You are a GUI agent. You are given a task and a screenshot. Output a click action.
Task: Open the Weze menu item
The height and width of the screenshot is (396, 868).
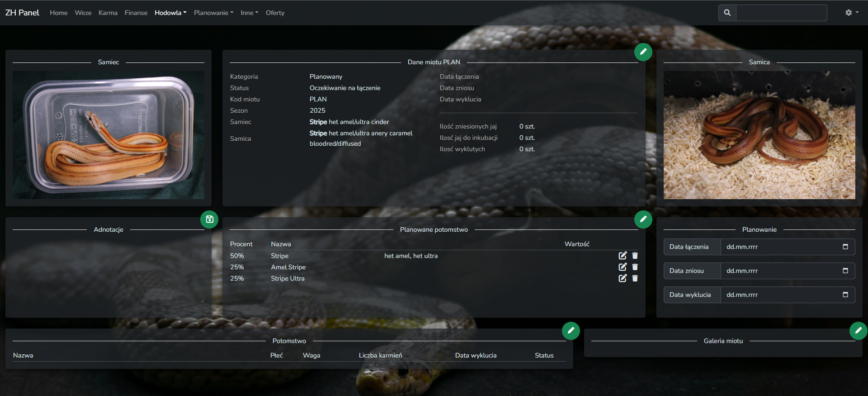pos(83,13)
